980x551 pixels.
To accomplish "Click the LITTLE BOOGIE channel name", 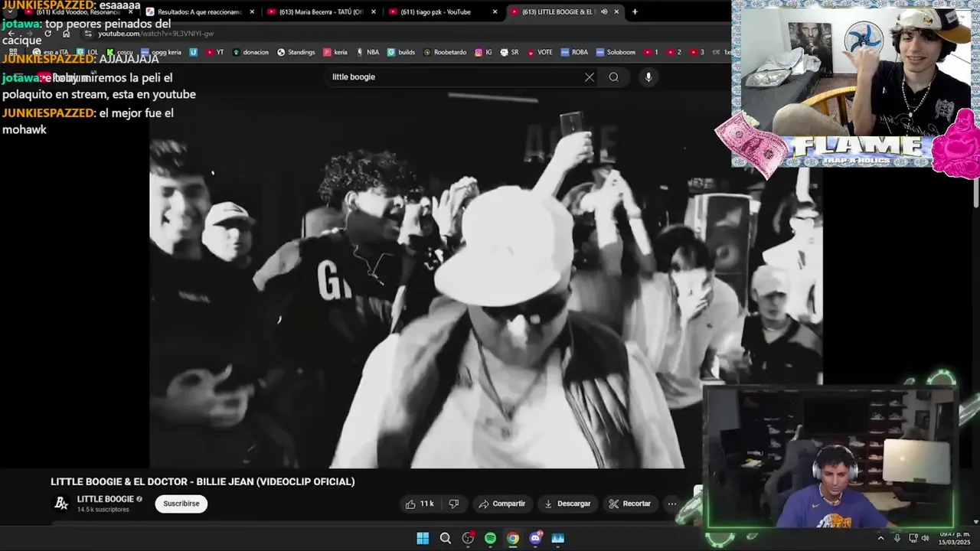I will [105, 499].
